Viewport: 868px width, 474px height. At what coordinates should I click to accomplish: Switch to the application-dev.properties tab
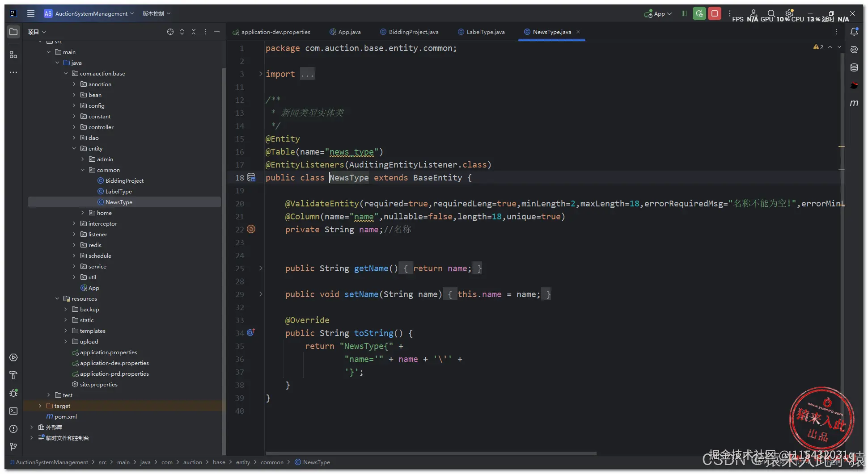pyautogui.click(x=275, y=32)
